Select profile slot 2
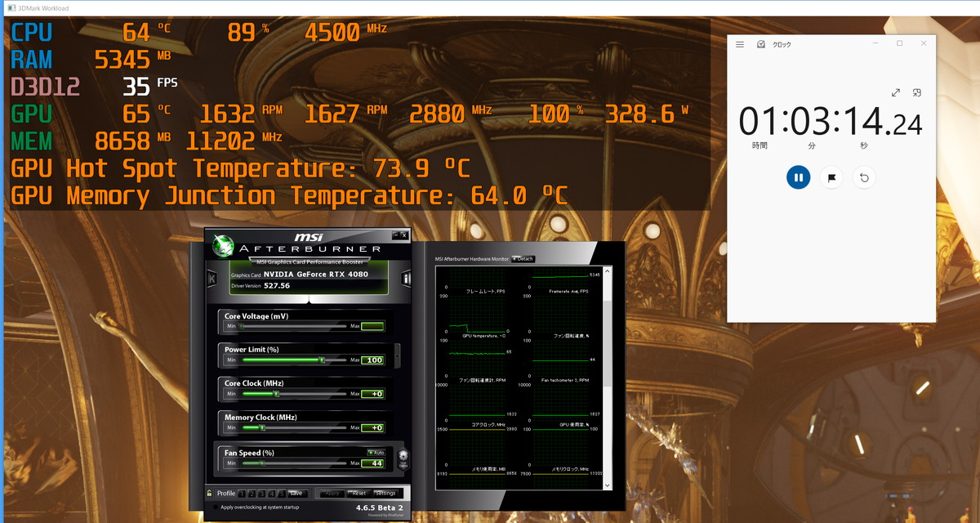 pos(252,494)
